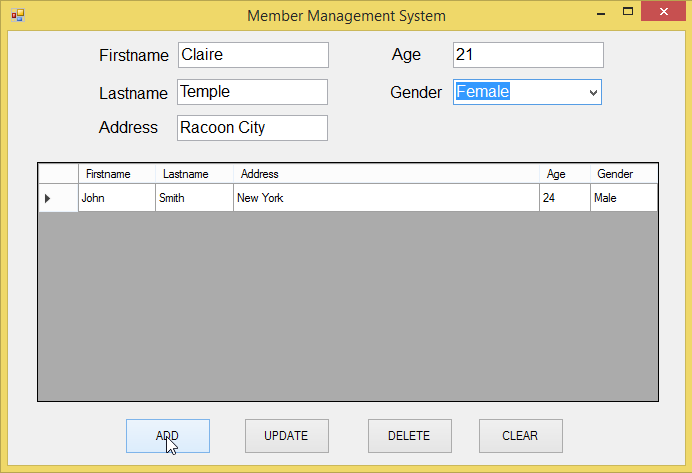
Task: Focus the Firstname text field
Action: (x=253, y=55)
